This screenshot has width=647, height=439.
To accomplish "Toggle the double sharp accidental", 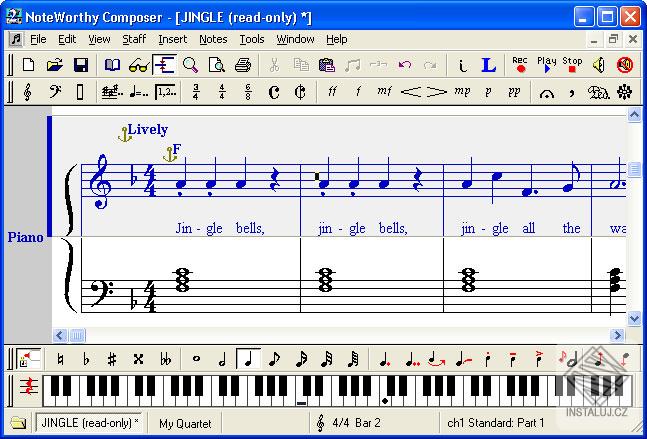I will coord(138,359).
